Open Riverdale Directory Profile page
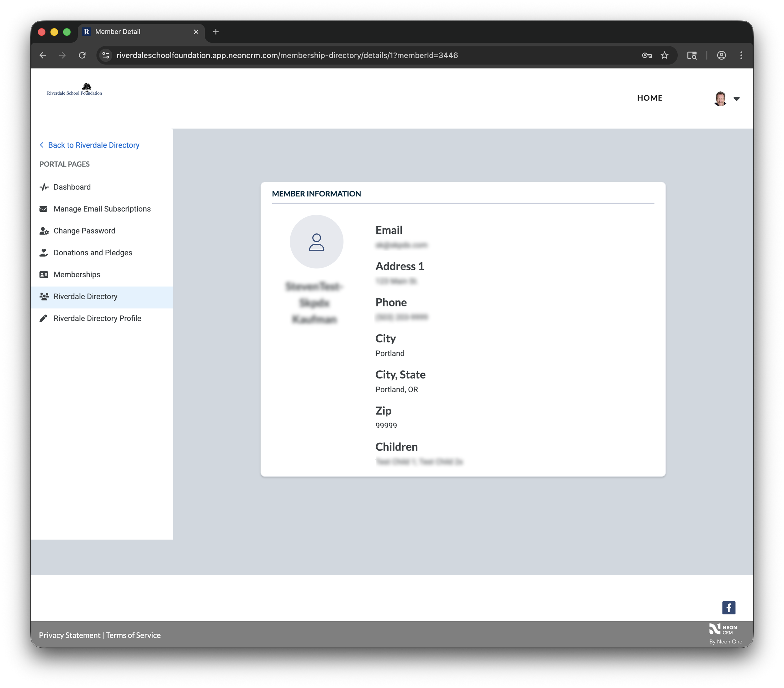This screenshot has width=784, height=688. tap(98, 319)
